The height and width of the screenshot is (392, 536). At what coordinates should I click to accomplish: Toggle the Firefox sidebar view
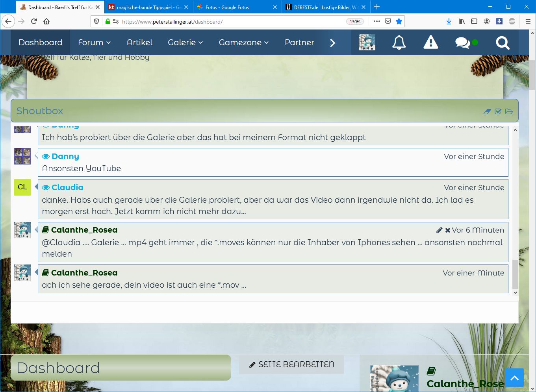pos(474,21)
